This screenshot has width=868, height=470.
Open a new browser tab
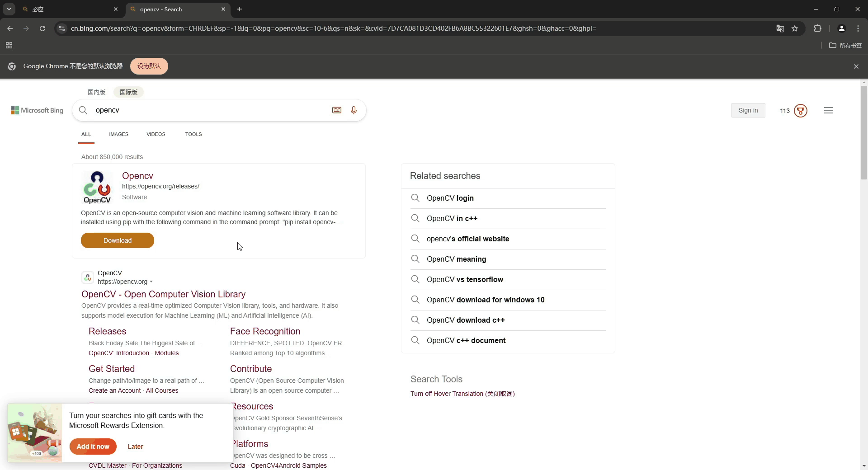pyautogui.click(x=240, y=9)
